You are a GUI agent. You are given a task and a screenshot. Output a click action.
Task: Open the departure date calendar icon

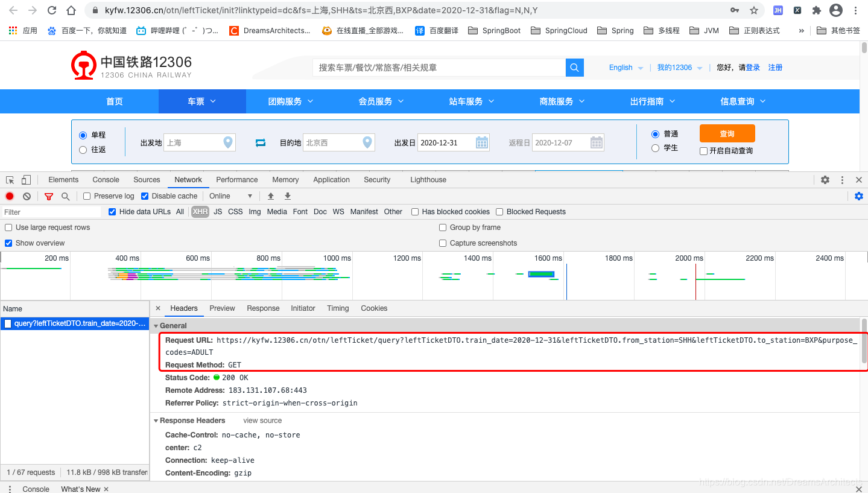click(482, 143)
